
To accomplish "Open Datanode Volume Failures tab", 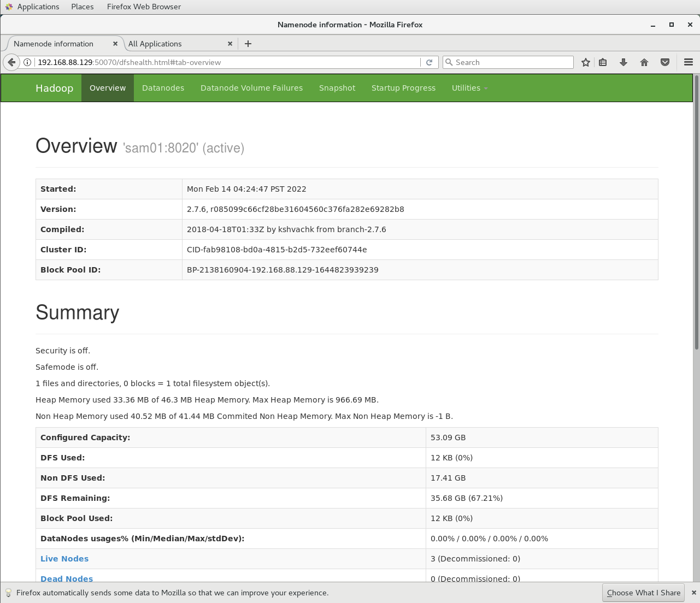I will [x=251, y=88].
